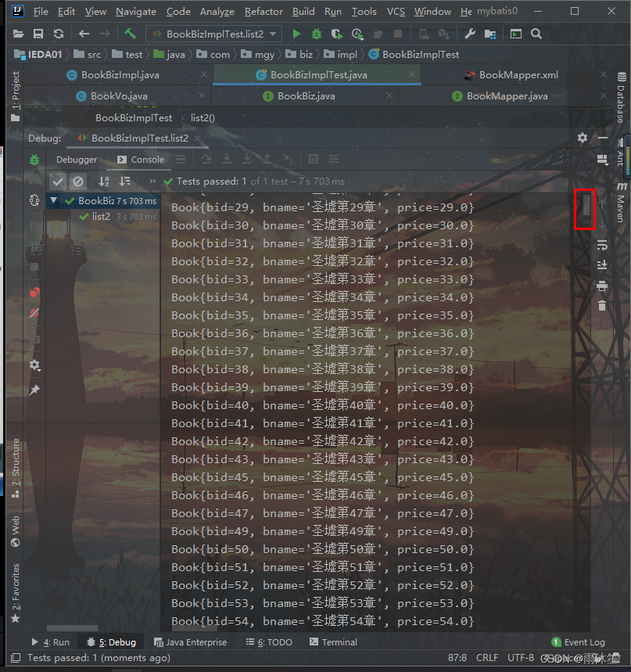This screenshot has width=631, height=672.
Task: Click Run with Coverage icon
Action: 337,34
